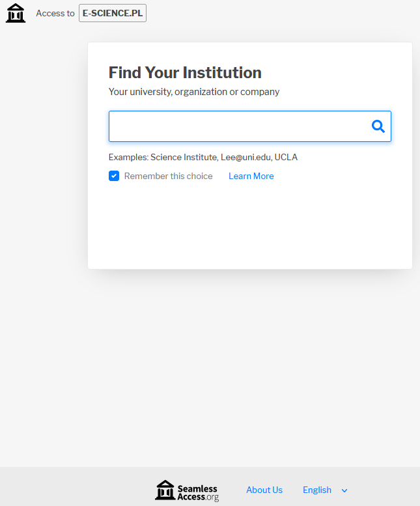Open the About Us link
Viewport: 420px width, 506px height.
(264, 490)
